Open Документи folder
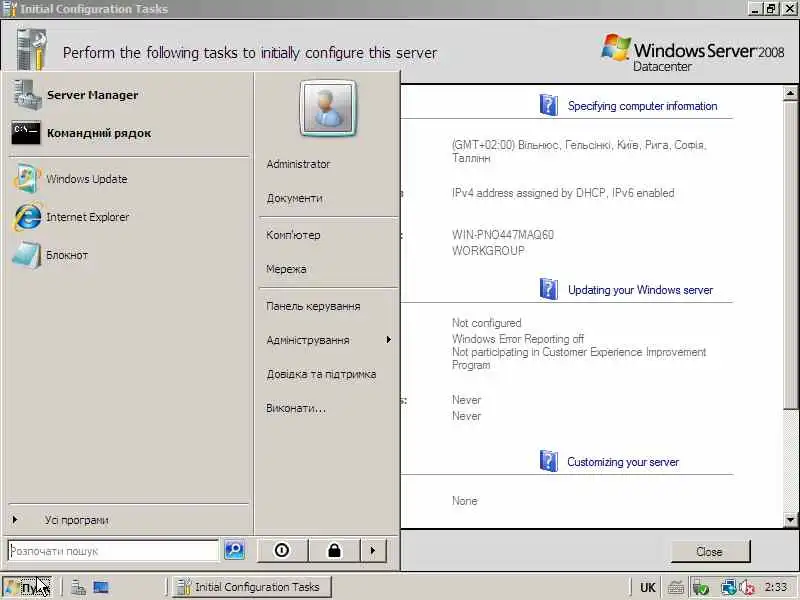The height and width of the screenshot is (600, 800). coord(294,198)
